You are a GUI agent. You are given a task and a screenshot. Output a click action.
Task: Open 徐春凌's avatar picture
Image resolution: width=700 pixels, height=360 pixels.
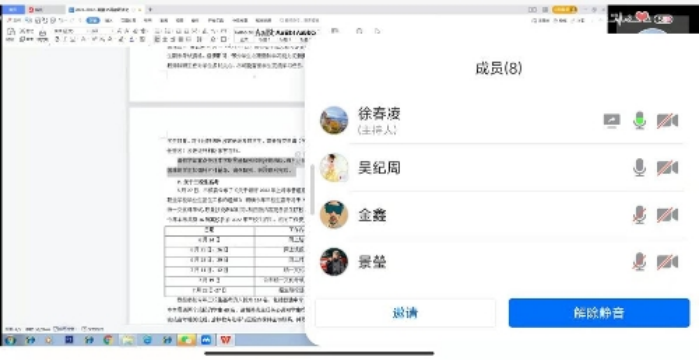click(x=334, y=121)
